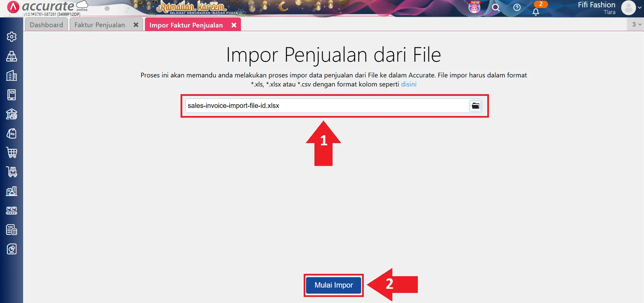The image size is (644, 303).
Task: Expand the user menu chevron next to avatar
Action: (639, 7)
